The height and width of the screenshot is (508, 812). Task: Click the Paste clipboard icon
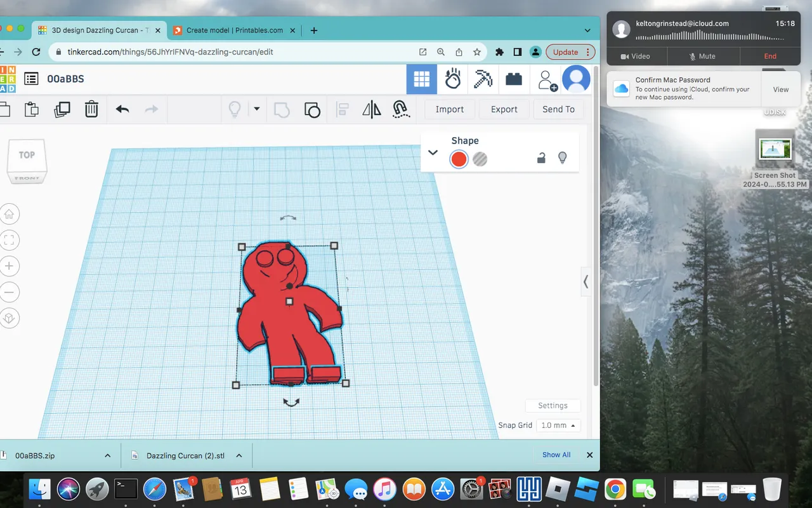(32, 109)
